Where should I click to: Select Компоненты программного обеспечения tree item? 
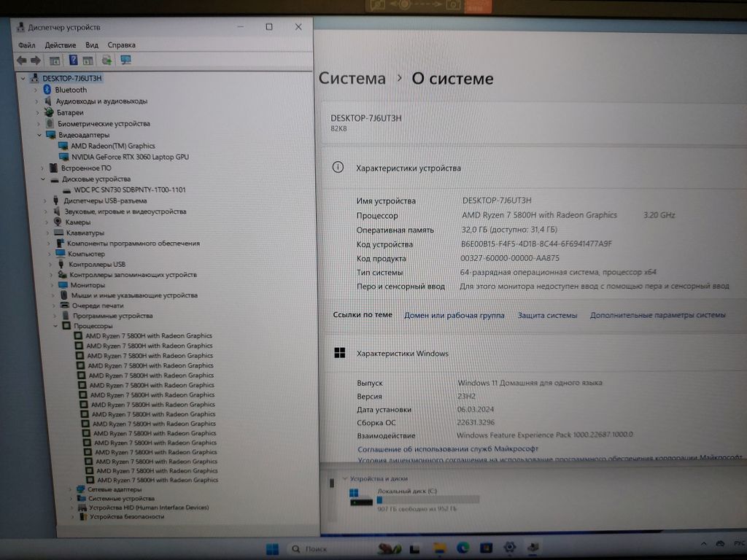click(x=133, y=244)
